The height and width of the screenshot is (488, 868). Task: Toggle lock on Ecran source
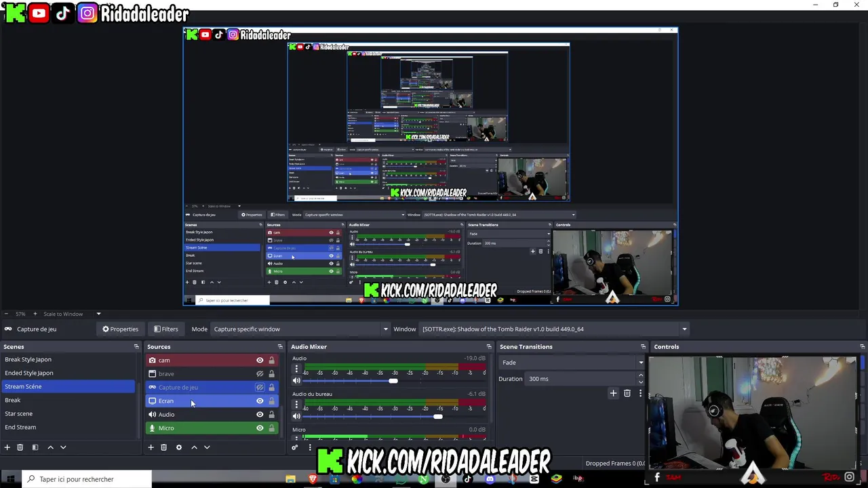272,401
